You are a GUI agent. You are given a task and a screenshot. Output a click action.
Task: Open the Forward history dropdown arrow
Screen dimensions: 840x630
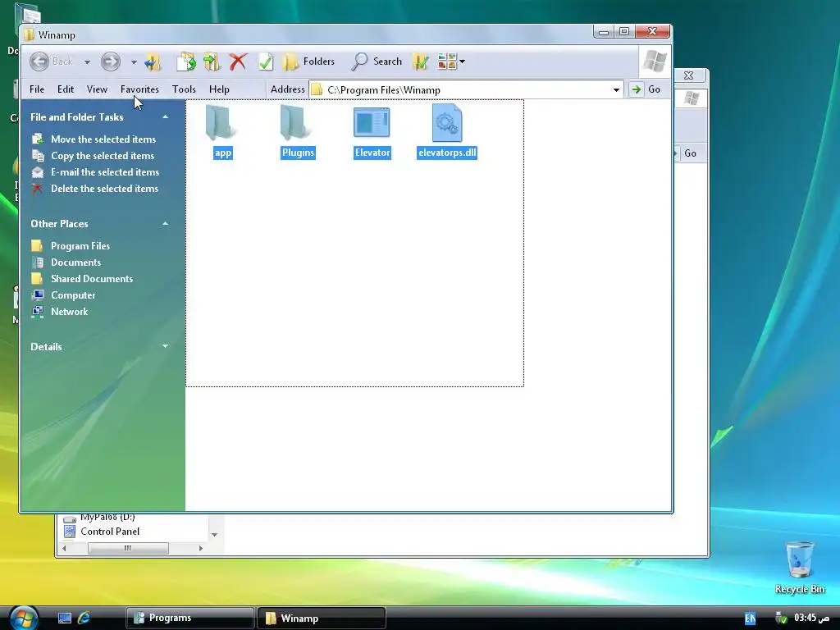[134, 62]
